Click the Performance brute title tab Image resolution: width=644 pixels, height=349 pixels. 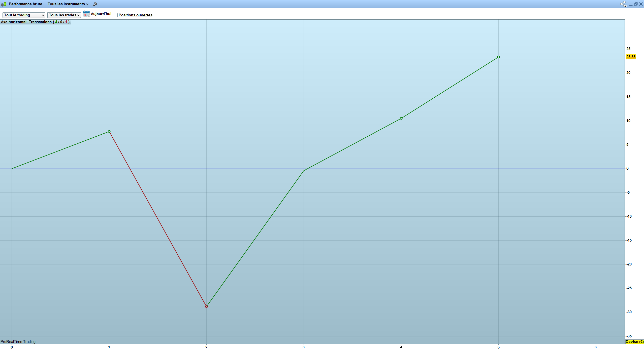(x=25, y=4)
